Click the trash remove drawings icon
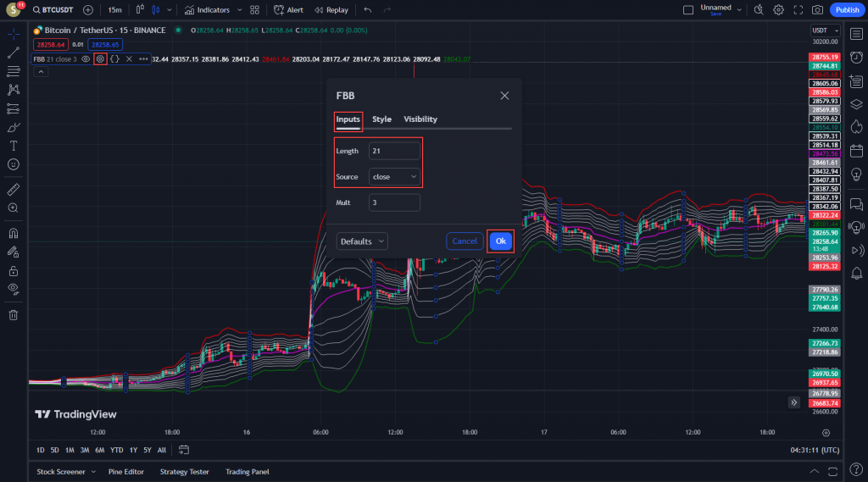Image resolution: width=868 pixels, height=482 pixels. click(x=14, y=315)
